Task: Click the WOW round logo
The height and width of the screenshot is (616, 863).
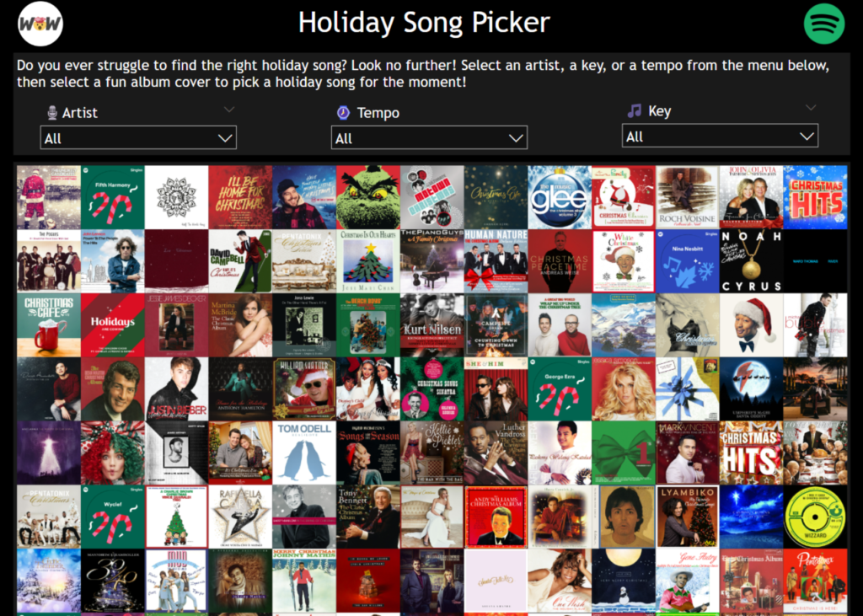Action: (40, 24)
